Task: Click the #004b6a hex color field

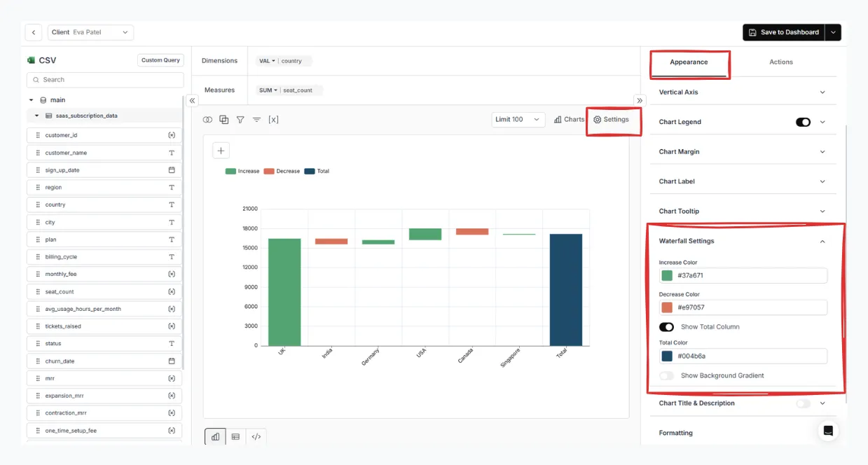Action: [x=743, y=356]
